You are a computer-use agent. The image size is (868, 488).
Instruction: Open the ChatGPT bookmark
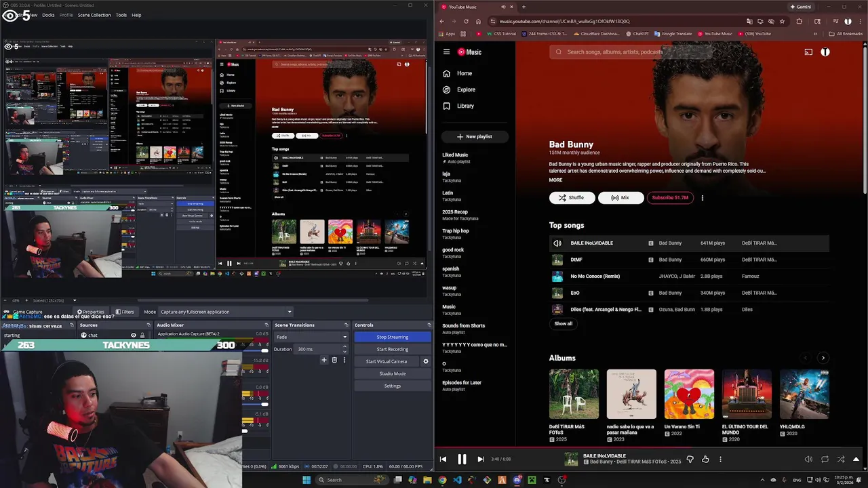[637, 34]
